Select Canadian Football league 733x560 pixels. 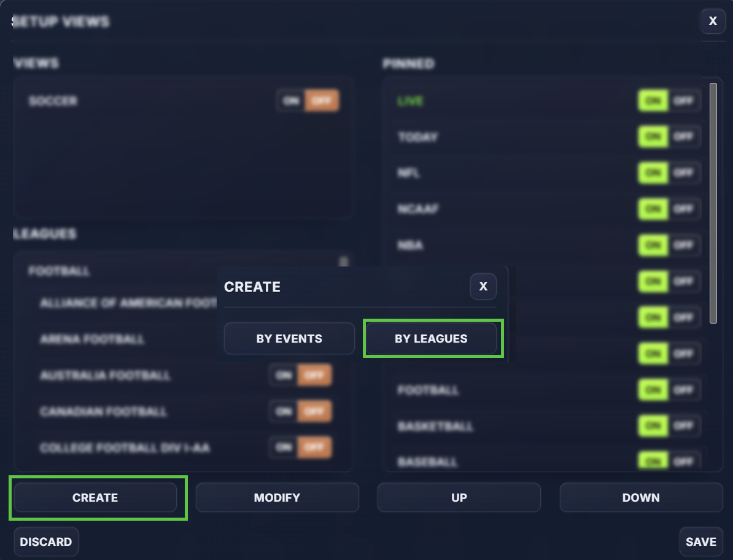pos(103,411)
